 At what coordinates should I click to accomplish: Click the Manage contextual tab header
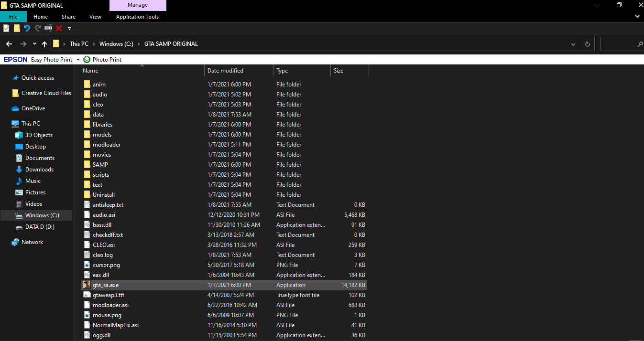(x=138, y=5)
